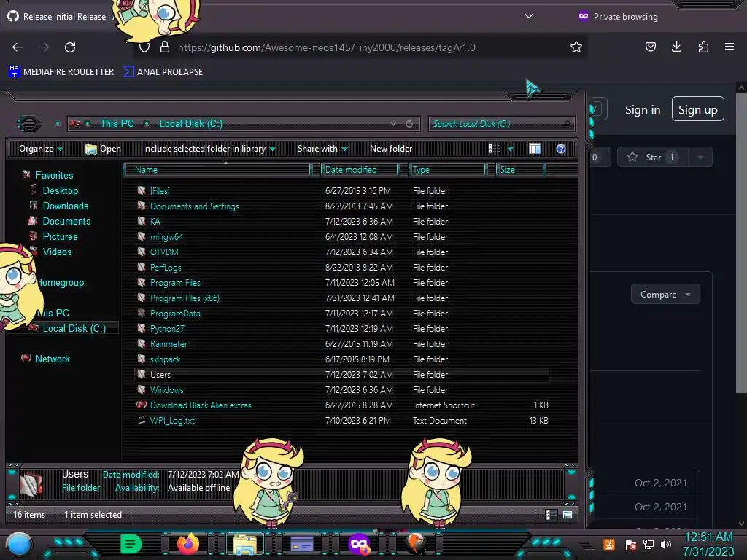This screenshot has width=747, height=560.
Task: Open File Explorer taskbar icon
Action: (245, 544)
